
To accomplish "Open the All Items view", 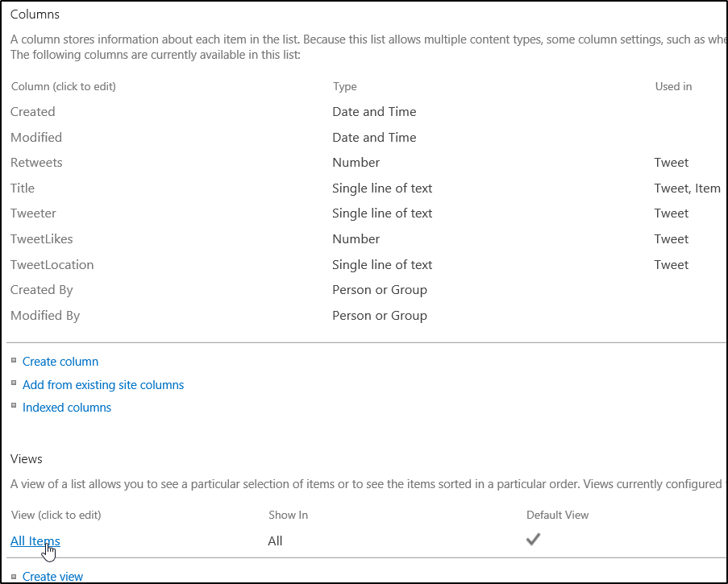I will [x=35, y=541].
